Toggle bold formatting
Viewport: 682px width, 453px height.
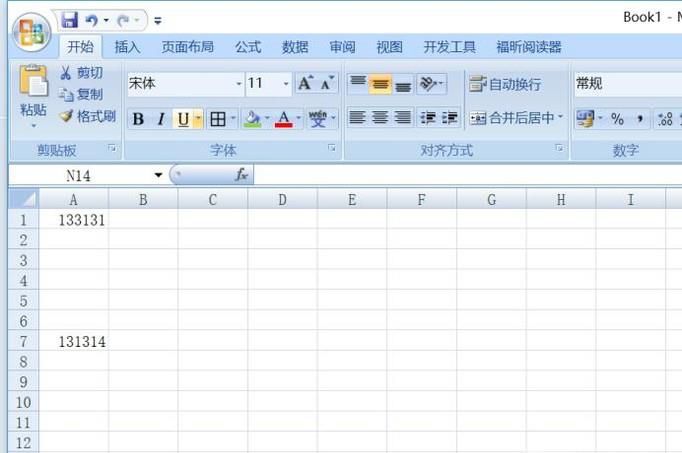[138, 119]
